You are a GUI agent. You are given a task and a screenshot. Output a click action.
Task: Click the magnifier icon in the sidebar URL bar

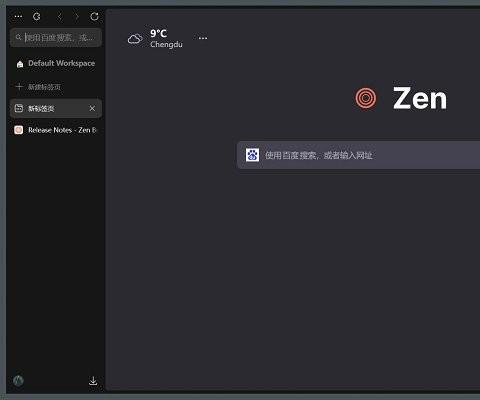point(19,37)
